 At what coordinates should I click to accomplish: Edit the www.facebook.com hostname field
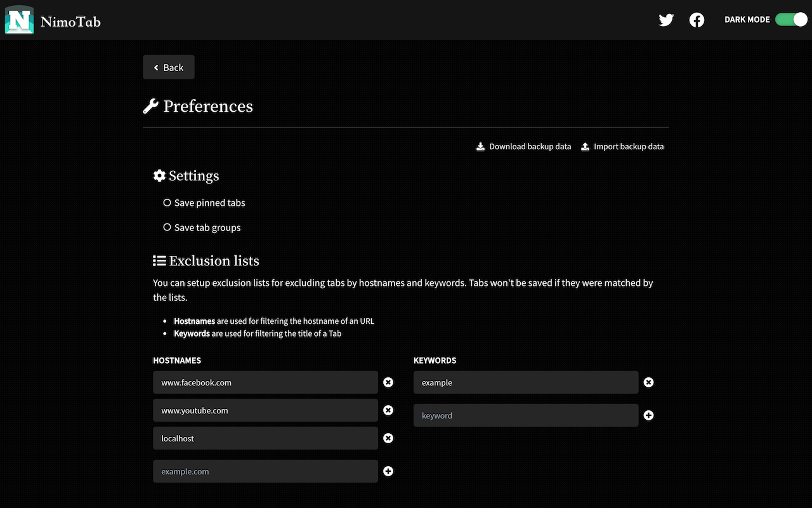(x=265, y=382)
